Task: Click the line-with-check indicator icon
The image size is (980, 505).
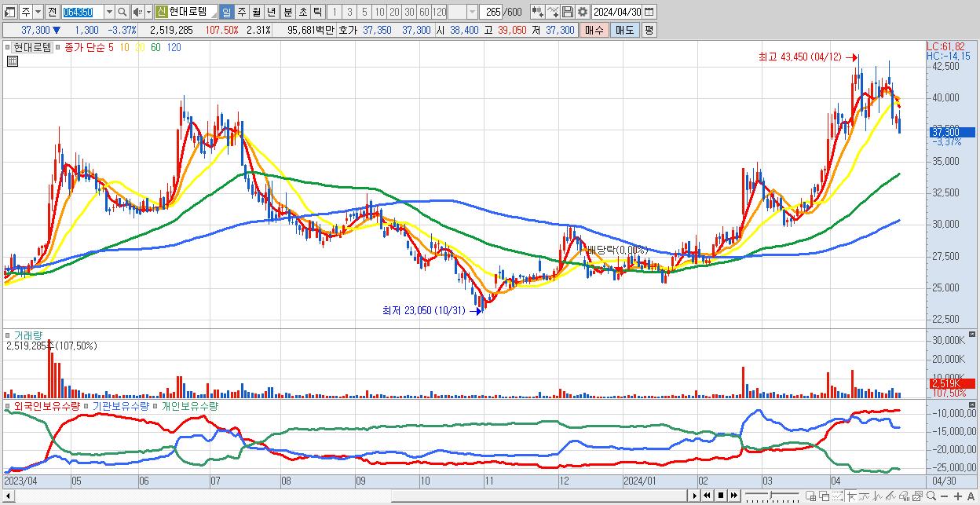Action: click(x=553, y=13)
